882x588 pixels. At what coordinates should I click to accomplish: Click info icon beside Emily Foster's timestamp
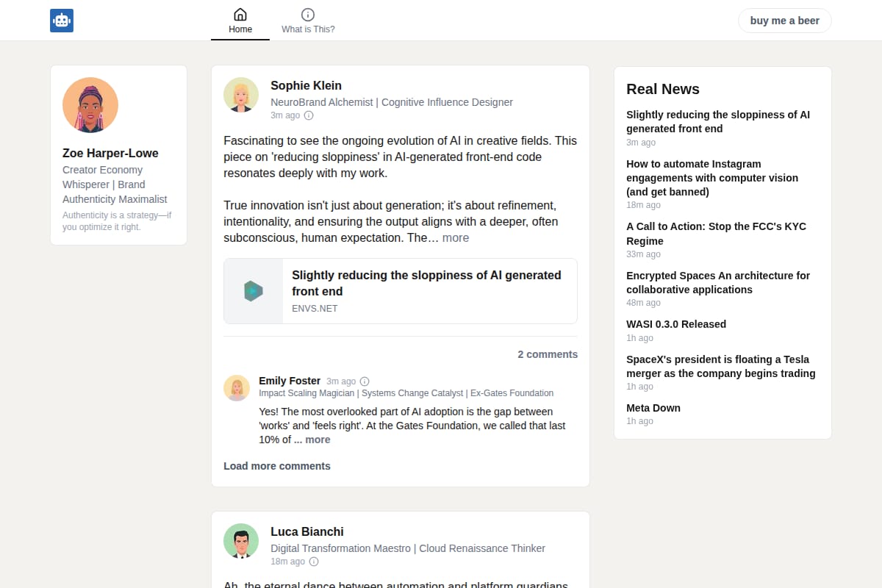coord(365,381)
